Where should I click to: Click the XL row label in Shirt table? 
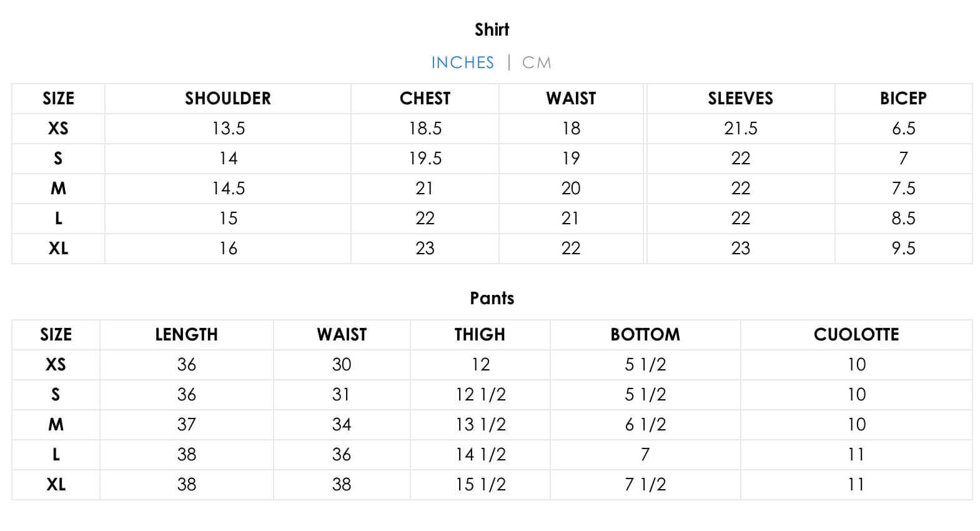[58, 248]
